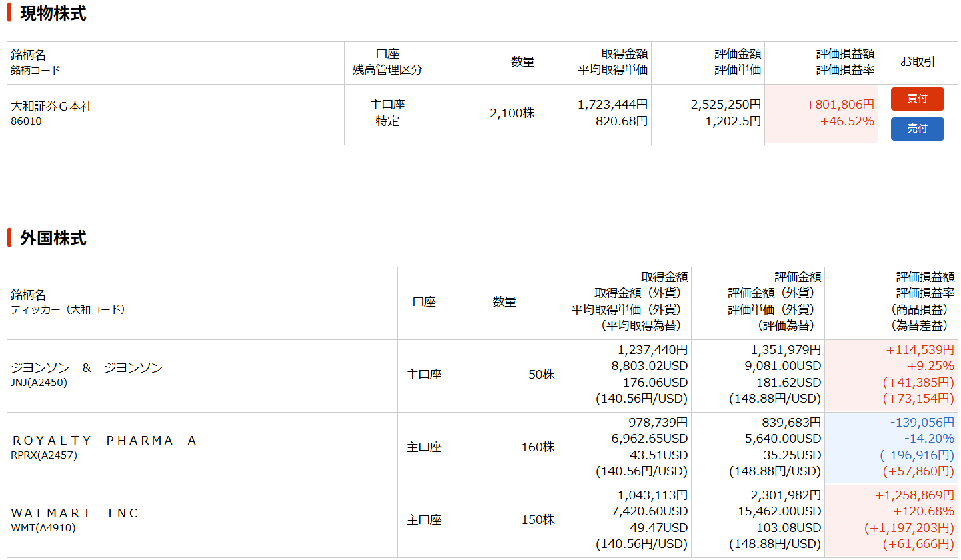This screenshot has width=961, height=560.
Task: Click the RPRX(A2457) ticker code
Action: 44,455
